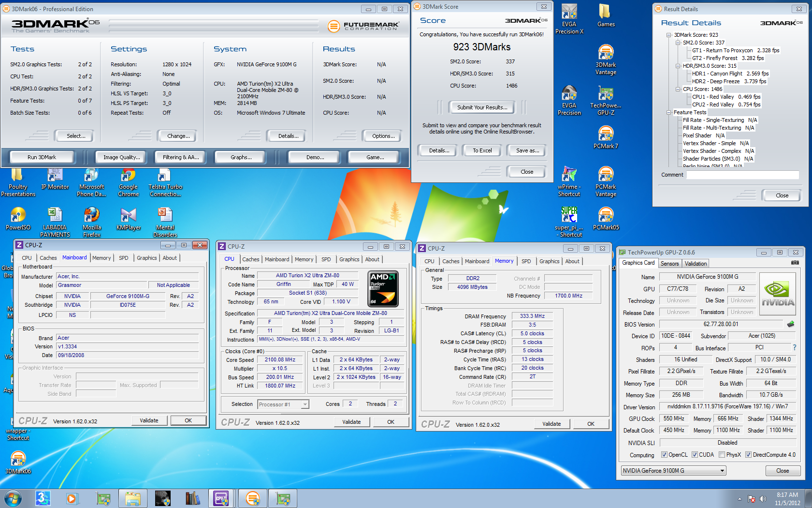Image resolution: width=812 pixels, height=508 pixels.
Task: Open the EVGA Precision X desktop icon
Action: click(x=569, y=19)
